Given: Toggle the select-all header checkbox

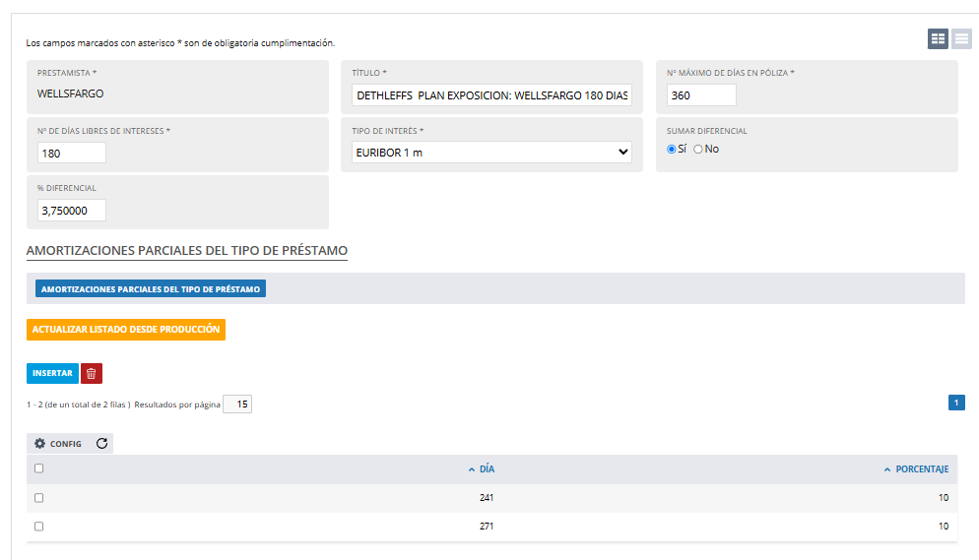Looking at the screenshot, I should pos(38,468).
